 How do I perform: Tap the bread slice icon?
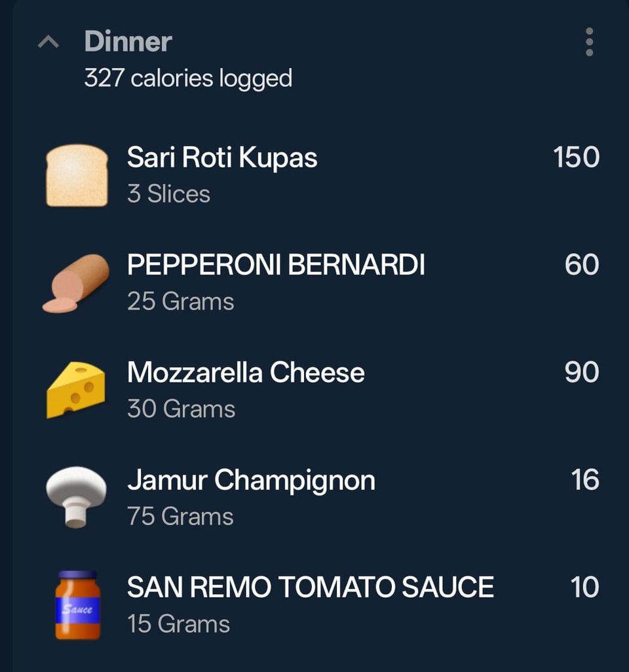pos(77,175)
